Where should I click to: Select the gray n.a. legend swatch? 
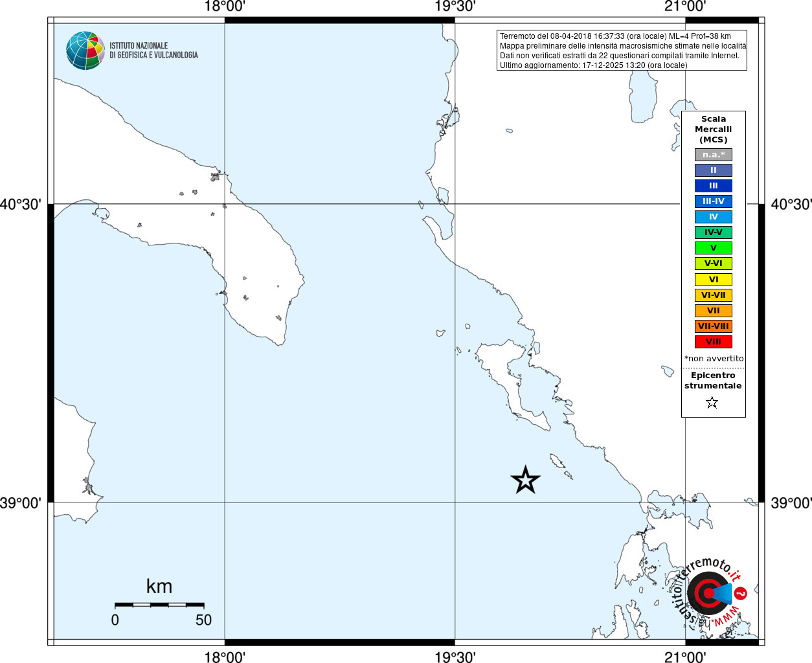pos(714,155)
